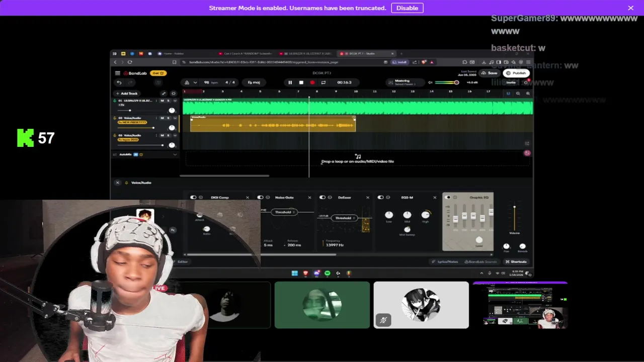Click Add Track
This screenshot has height=362, width=644.
point(126,94)
